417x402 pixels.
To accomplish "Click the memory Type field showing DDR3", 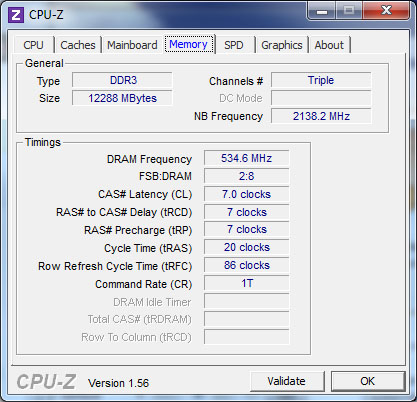I will [x=122, y=80].
